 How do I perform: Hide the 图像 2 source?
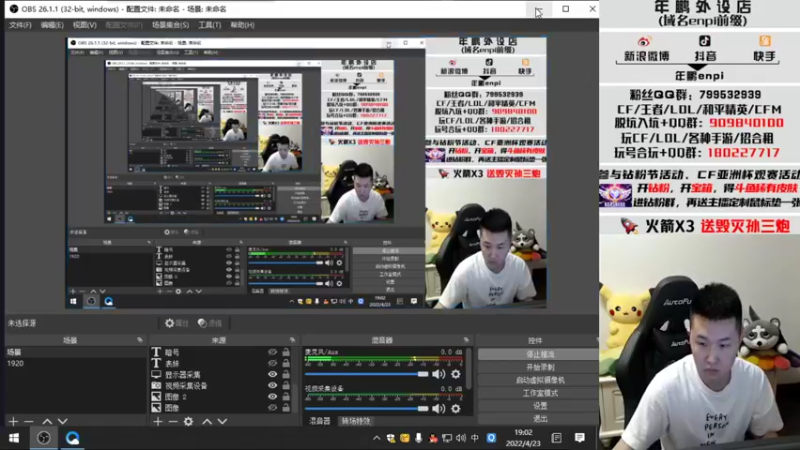[272, 396]
